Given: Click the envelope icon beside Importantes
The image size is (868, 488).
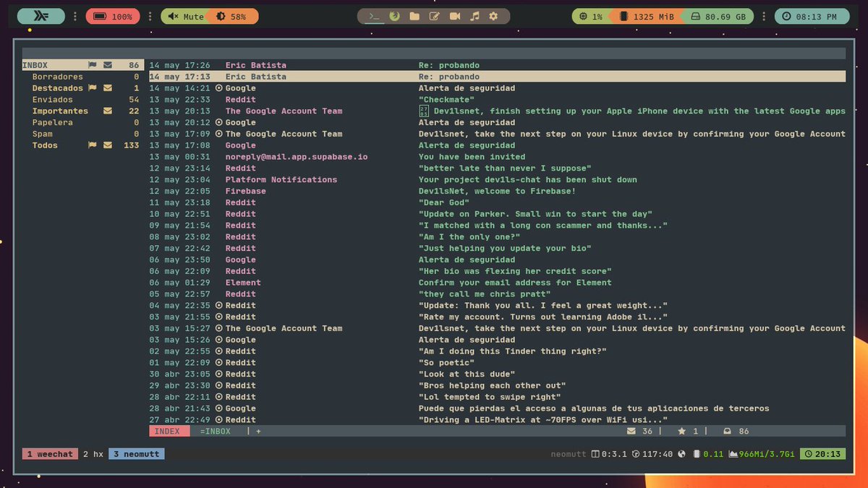Looking at the screenshot, I should click(x=108, y=111).
